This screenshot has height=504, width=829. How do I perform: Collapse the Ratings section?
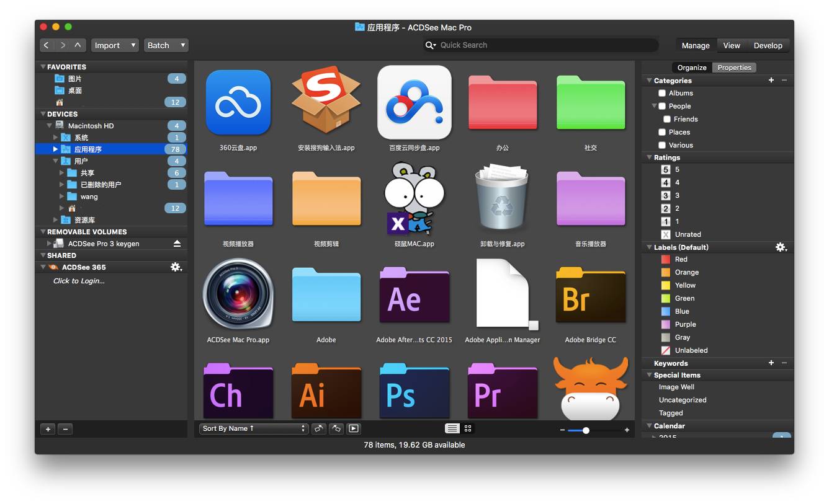point(649,157)
